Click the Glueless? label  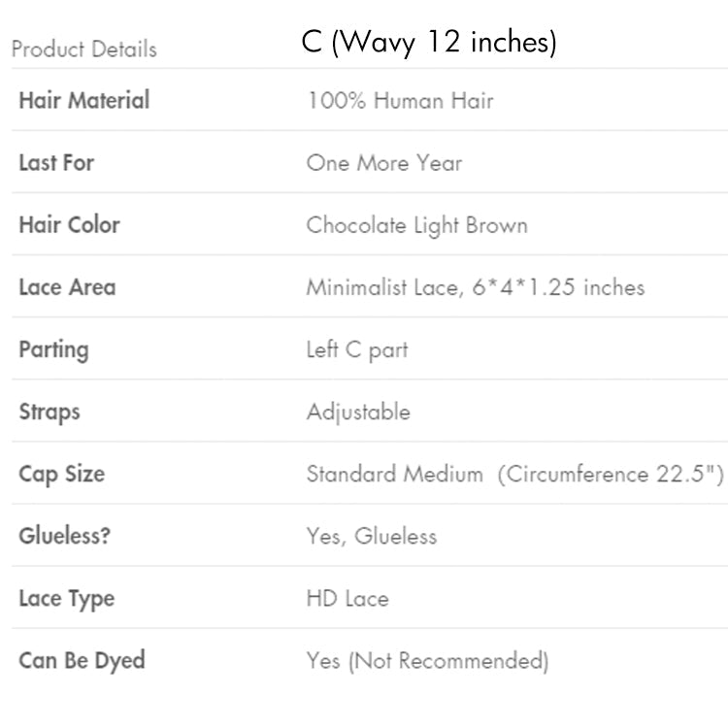coord(64,536)
